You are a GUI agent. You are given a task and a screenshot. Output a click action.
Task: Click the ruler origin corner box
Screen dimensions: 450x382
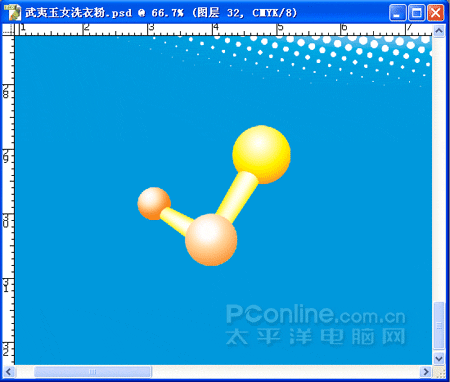point(8,30)
